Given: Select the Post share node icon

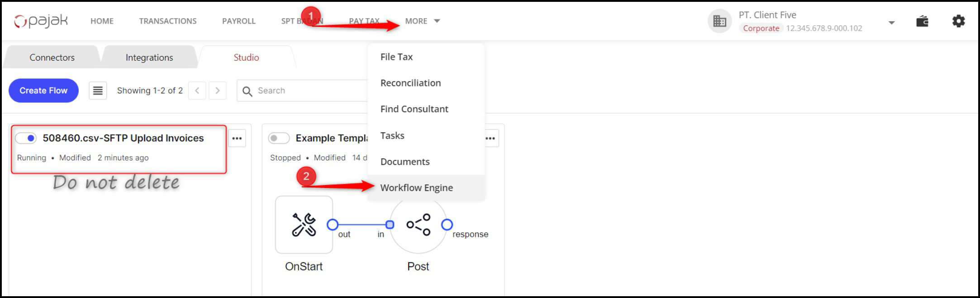Looking at the screenshot, I should point(418,225).
